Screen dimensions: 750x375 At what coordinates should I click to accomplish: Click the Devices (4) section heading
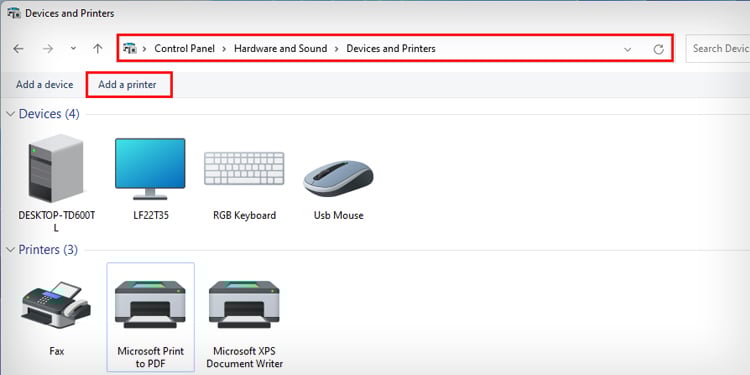[x=49, y=114]
